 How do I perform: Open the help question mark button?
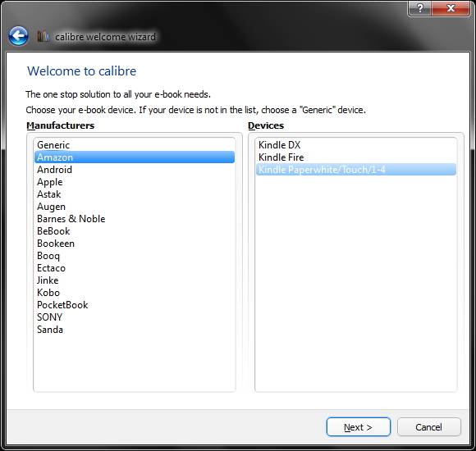[x=420, y=8]
